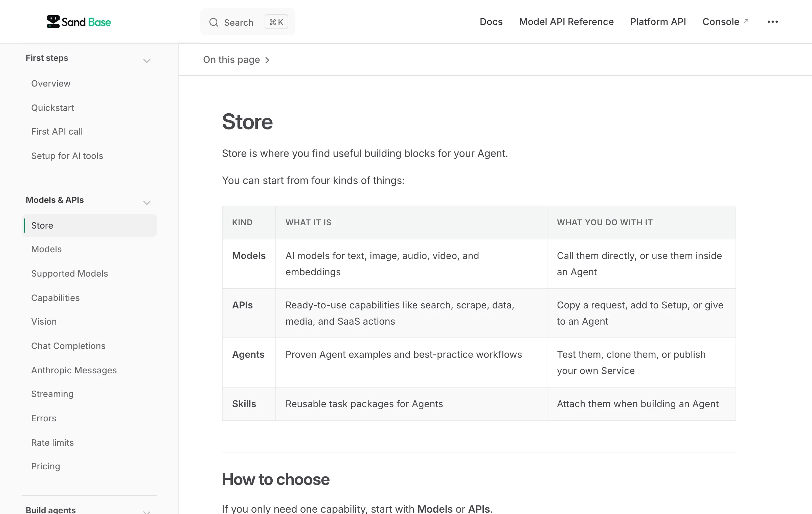
Task: Open Rate limits page
Action: tap(52, 442)
